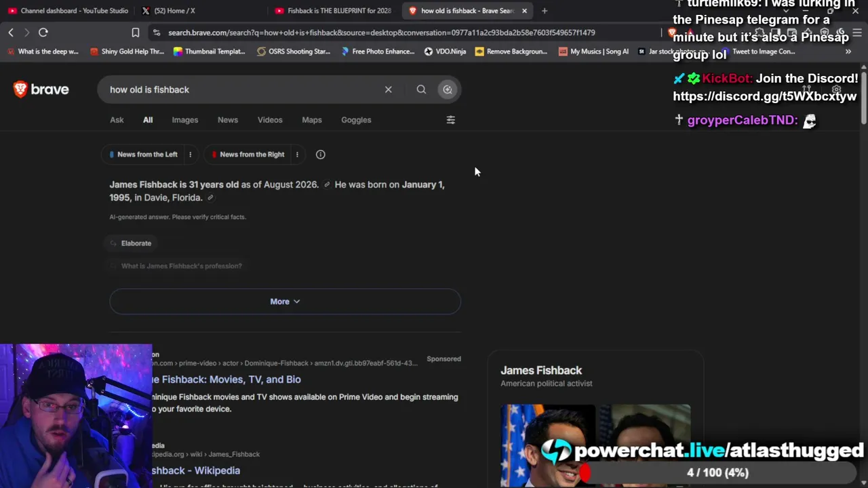Open the info icon next to news chips

(321, 155)
